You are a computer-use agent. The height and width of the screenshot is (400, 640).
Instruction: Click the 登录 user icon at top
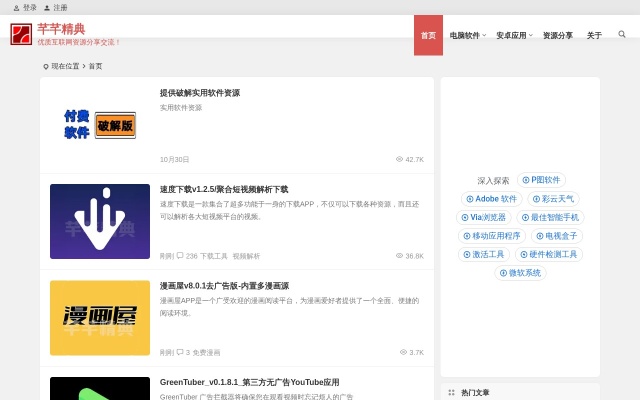click(x=16, y=7)
